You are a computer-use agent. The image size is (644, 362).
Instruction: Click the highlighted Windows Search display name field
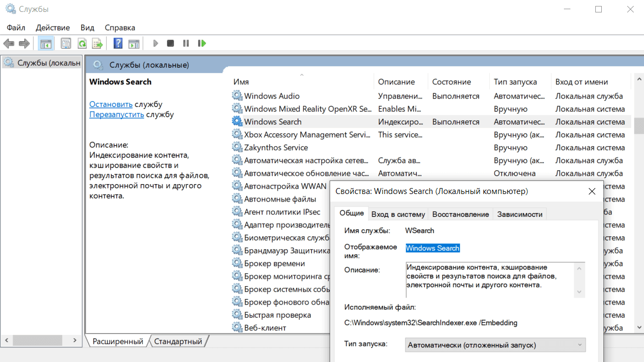tap(432, 248)
